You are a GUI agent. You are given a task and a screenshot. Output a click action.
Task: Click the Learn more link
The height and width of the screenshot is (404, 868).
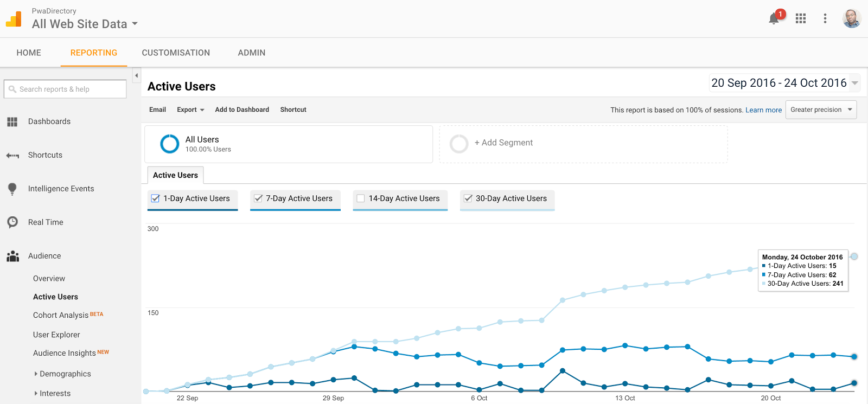tap(763, 110)
